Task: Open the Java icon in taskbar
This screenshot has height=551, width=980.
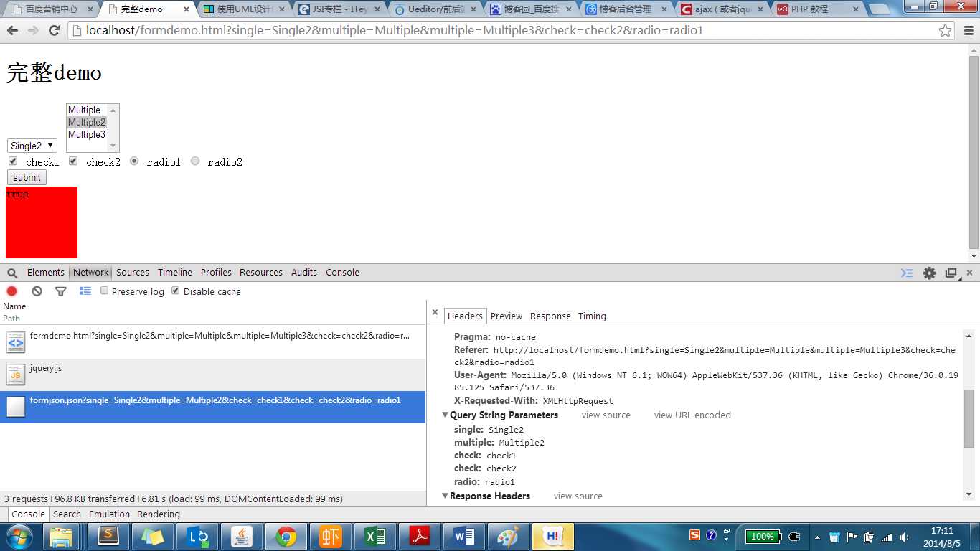Action: click(242, 536)
